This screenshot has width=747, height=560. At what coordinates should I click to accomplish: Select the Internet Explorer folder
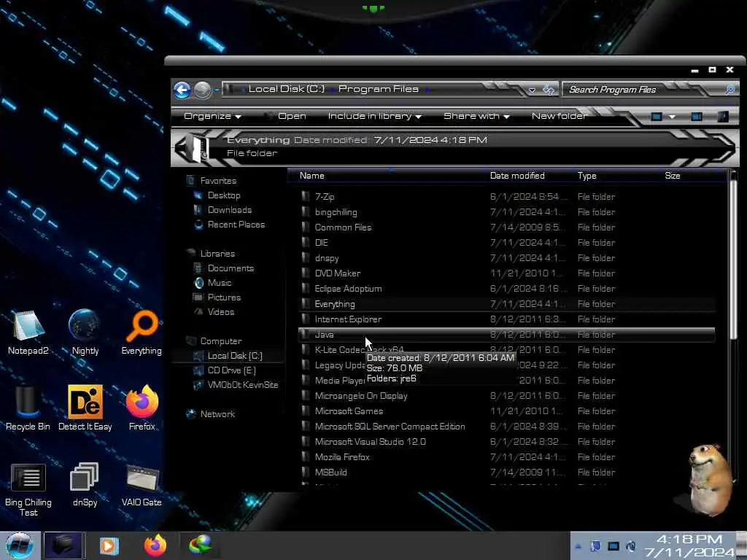pos(348,319)
